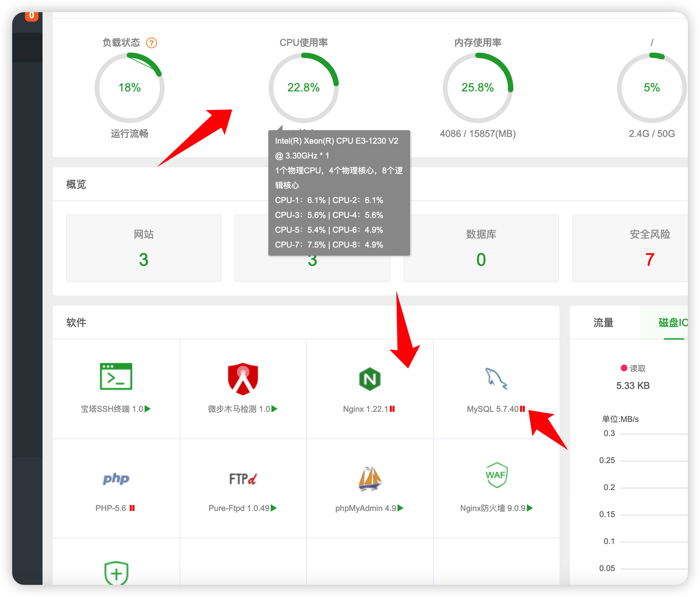
Task: Click the MySQL 5.7.40 label
Action: click(x=492, y=409)
